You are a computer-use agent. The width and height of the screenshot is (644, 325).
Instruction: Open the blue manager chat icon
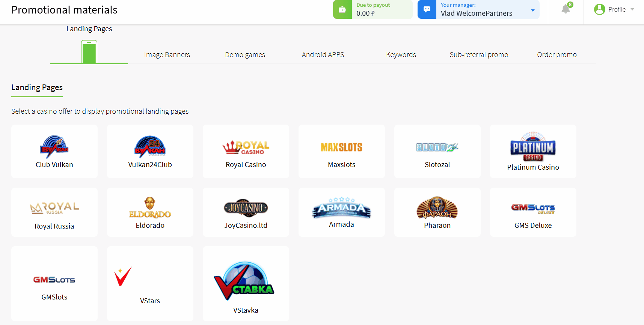(427, 9)
